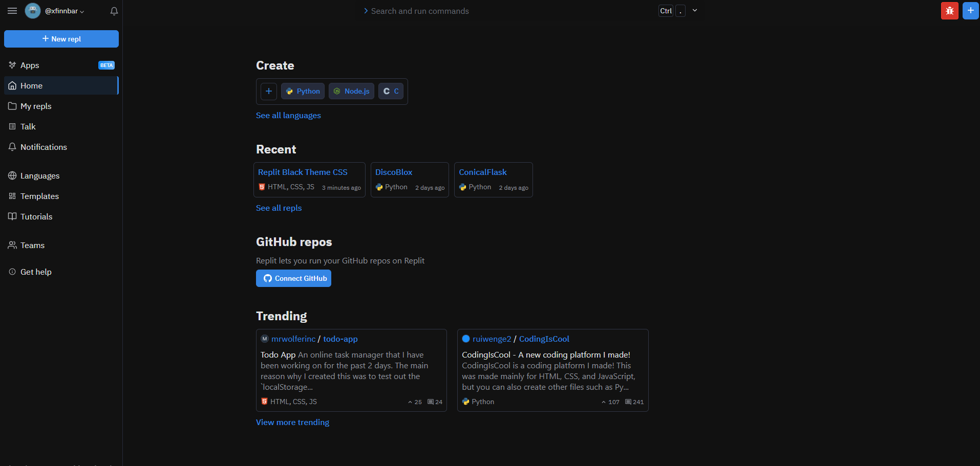
Task: Click Connect GitHub button
Action: [293, 278]
